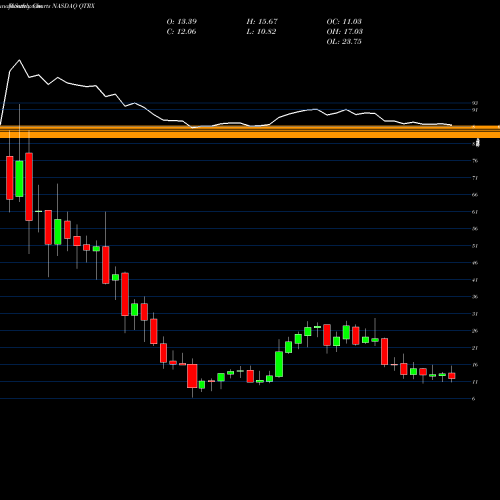Select the close value C: 12.06
The height and width of the screenshot is (500, 500).
(181, 32)
